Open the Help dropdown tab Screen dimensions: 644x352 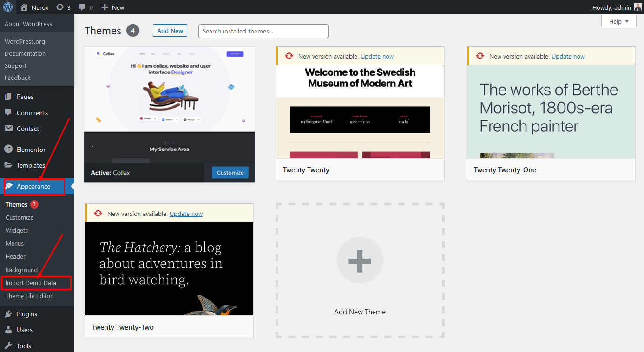619,21
